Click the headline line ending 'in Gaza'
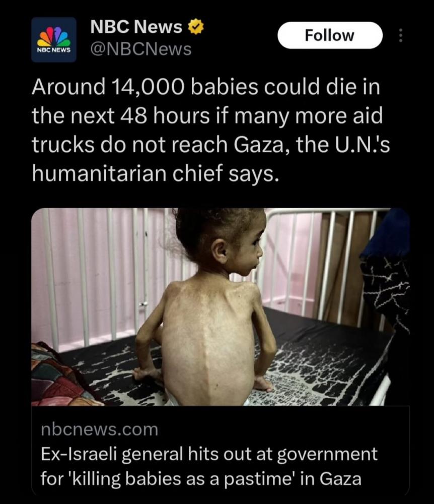Screen dimensions: 434x504 (x=201, y=479)
